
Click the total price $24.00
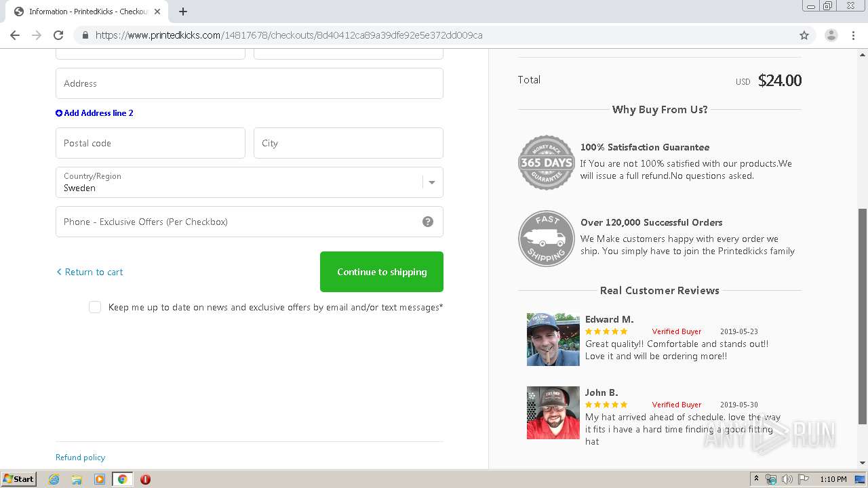click(x=780, y=81)
